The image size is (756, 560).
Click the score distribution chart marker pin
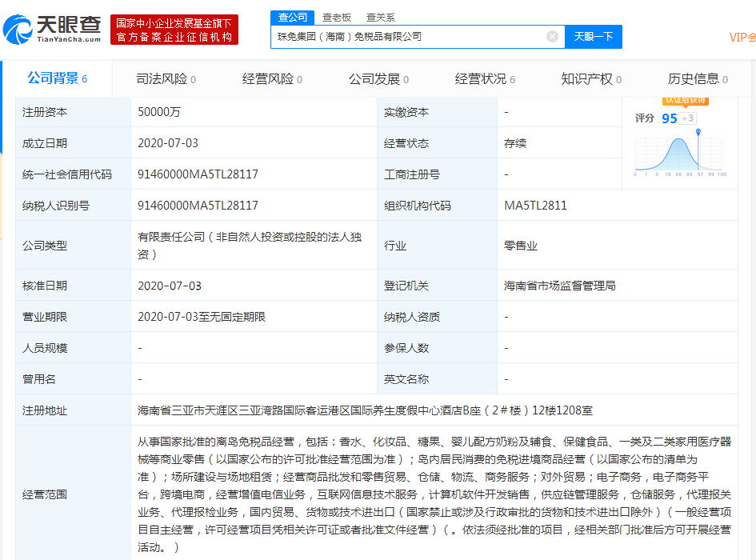[698, 132]
